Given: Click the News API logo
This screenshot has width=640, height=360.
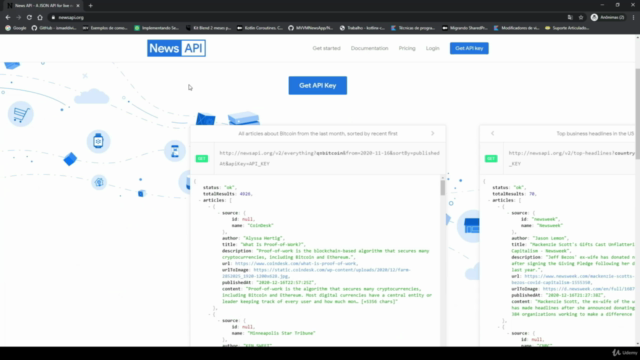Looking at the screenshot, I should click(176, 48).
